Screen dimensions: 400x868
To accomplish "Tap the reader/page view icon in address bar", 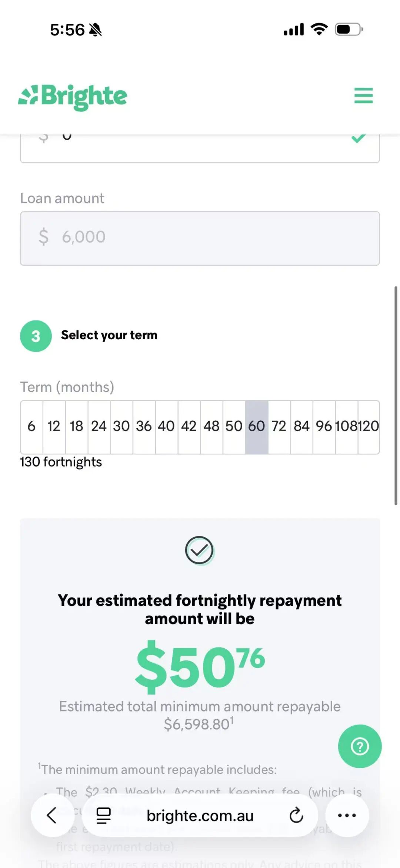I will (x=104, y=815).
